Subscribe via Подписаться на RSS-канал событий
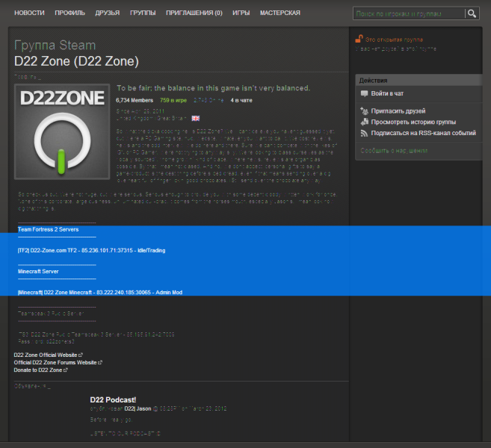 pyautogui.click(x=423, y=133)
